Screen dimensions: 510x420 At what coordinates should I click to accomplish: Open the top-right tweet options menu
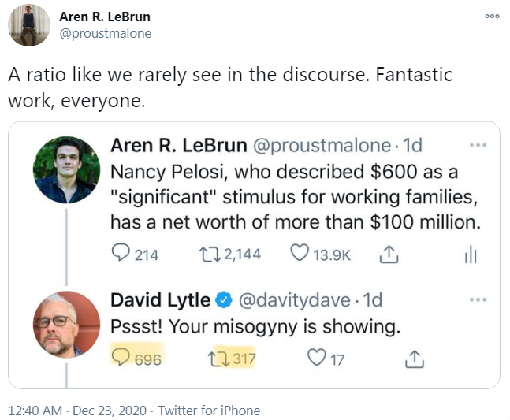pyautogui.click(x=493, y=17)
